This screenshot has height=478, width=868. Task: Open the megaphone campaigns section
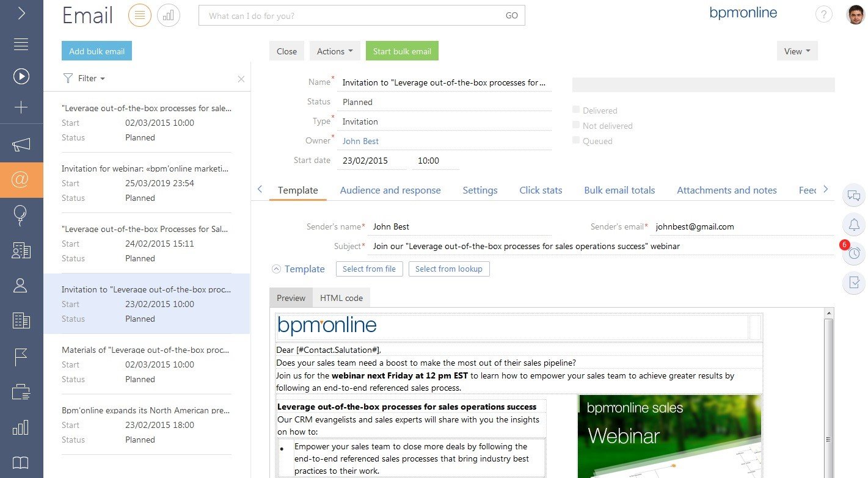[21, 145]
